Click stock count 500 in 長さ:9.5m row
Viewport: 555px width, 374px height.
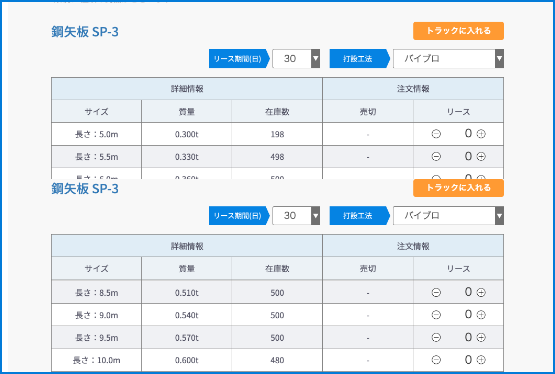(277, 338)
